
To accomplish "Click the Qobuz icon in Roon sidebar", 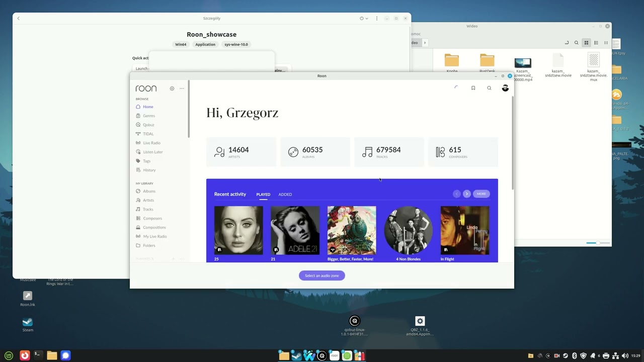I will pos(138,125).
